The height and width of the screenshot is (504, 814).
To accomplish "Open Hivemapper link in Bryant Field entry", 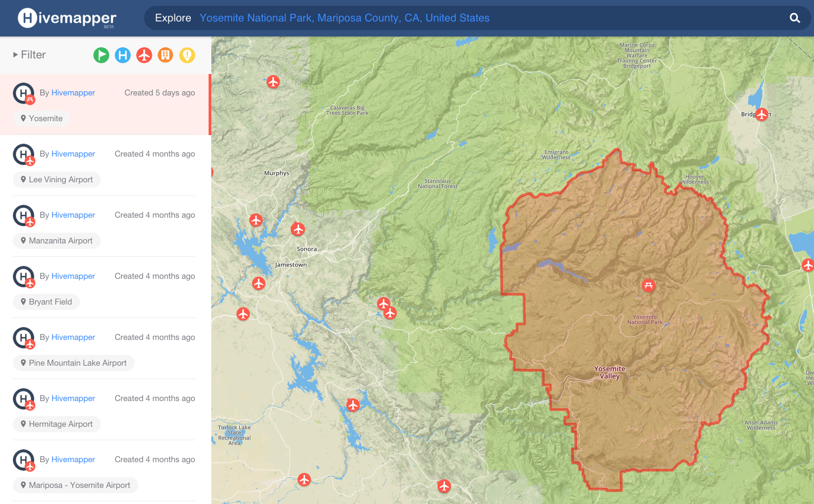I will 73,276.
